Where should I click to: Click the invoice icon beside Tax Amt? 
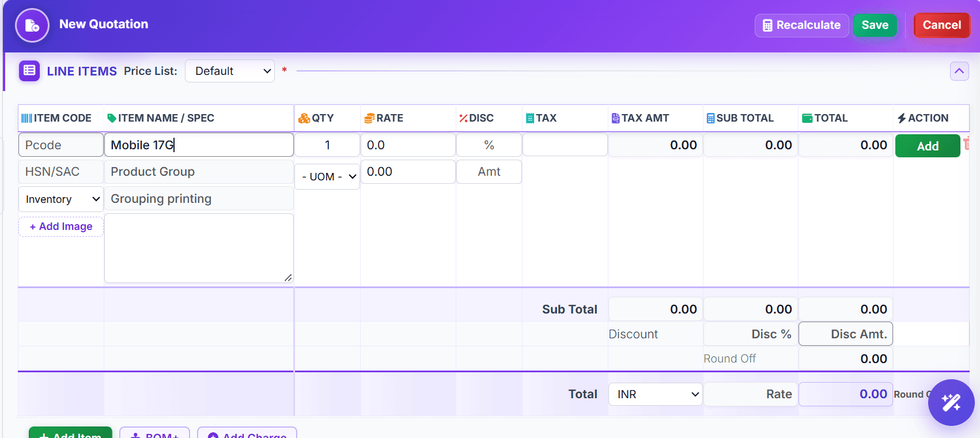(615, 118)
